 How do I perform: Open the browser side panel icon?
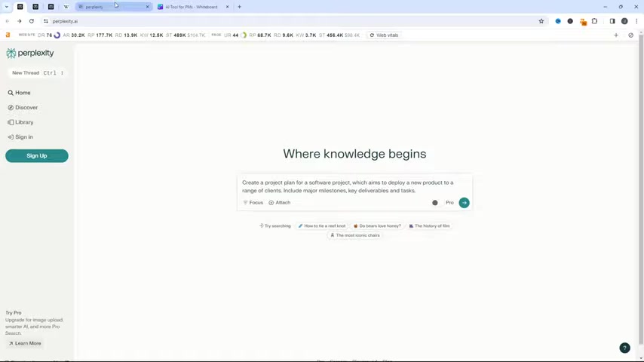(x=612, y=21)
